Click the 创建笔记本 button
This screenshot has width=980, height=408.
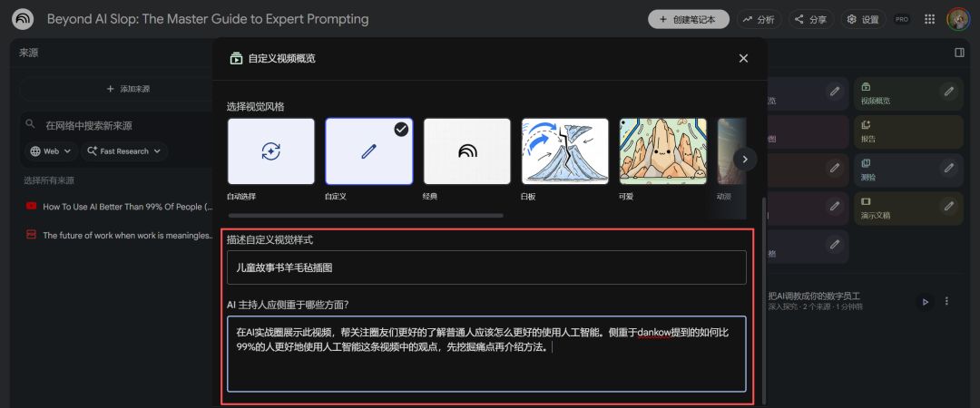(x=689, y=19)
